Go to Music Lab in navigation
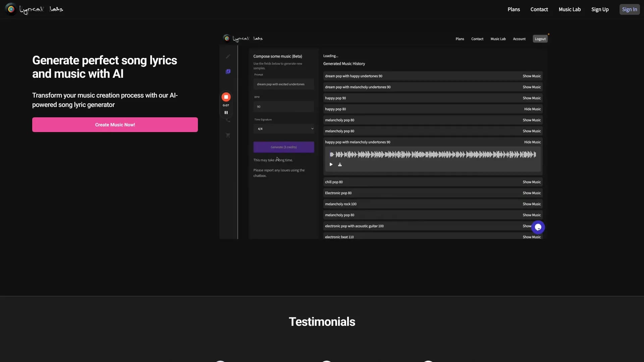 [570, 9]
